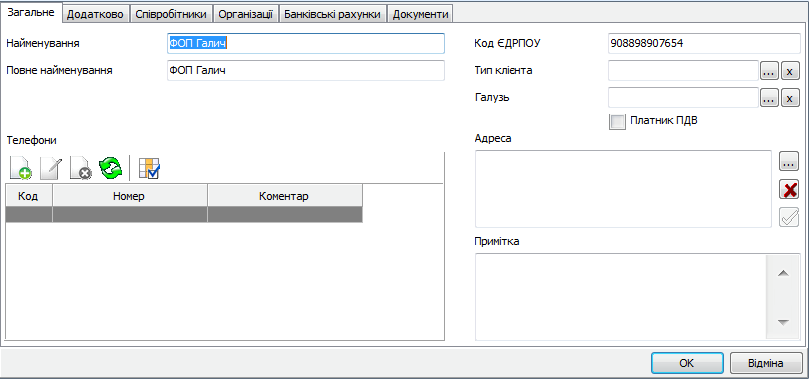Browse for a Галузь value
The image size is (809, 379).
769,97
